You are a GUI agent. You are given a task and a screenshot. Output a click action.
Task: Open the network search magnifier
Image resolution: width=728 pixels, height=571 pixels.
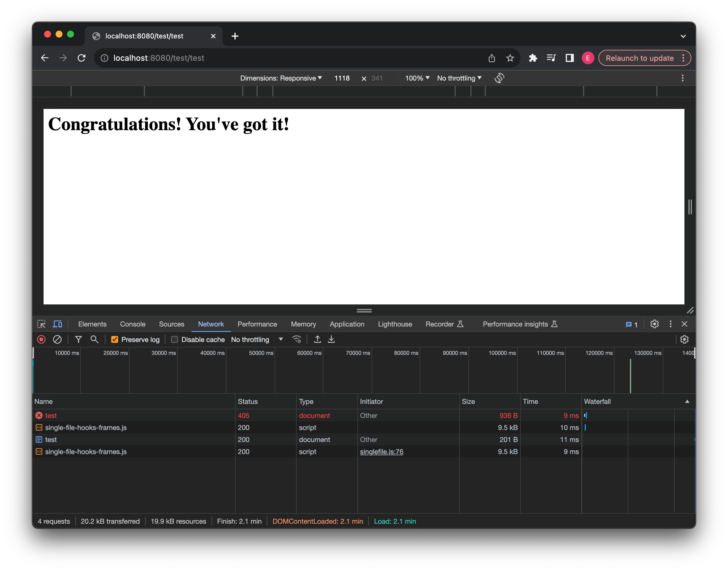click(94, 339)
